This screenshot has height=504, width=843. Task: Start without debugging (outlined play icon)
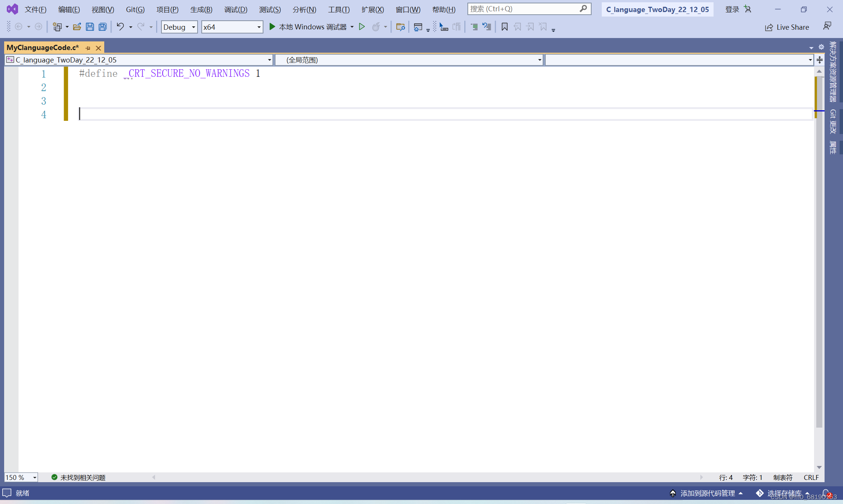[362, 27]
